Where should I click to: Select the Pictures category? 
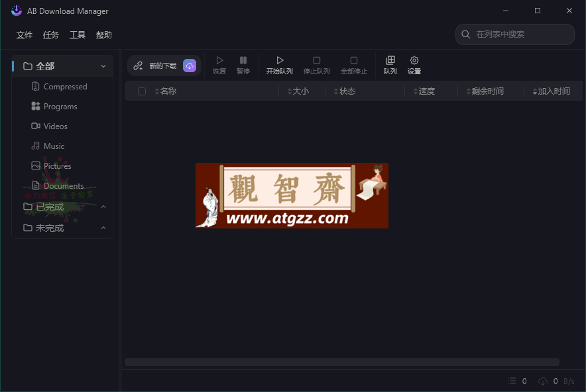pos(62,166)
